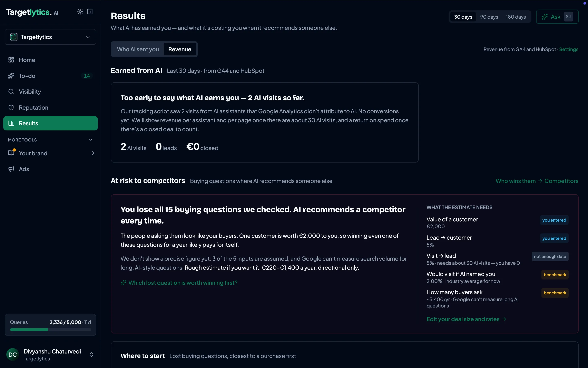Screen dimensions: 588x368
Task: Click the Your brand book icon
Action: coord(11,153)
